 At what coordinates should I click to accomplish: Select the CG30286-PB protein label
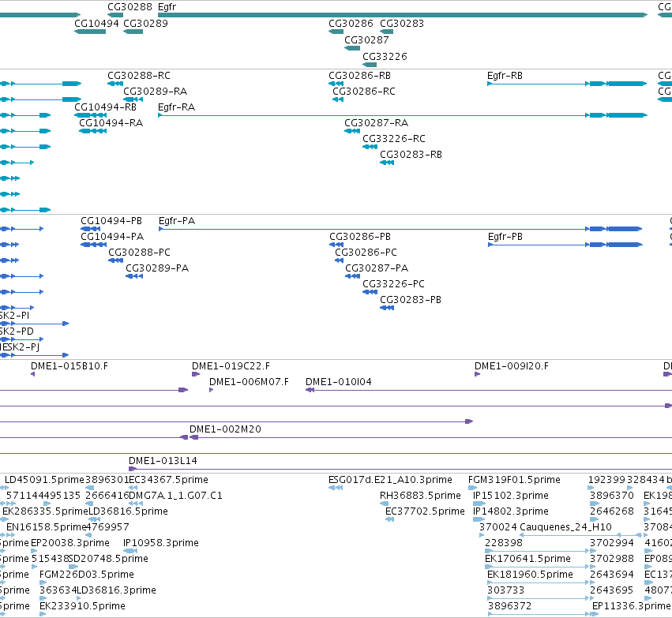[x=360, y=238]
